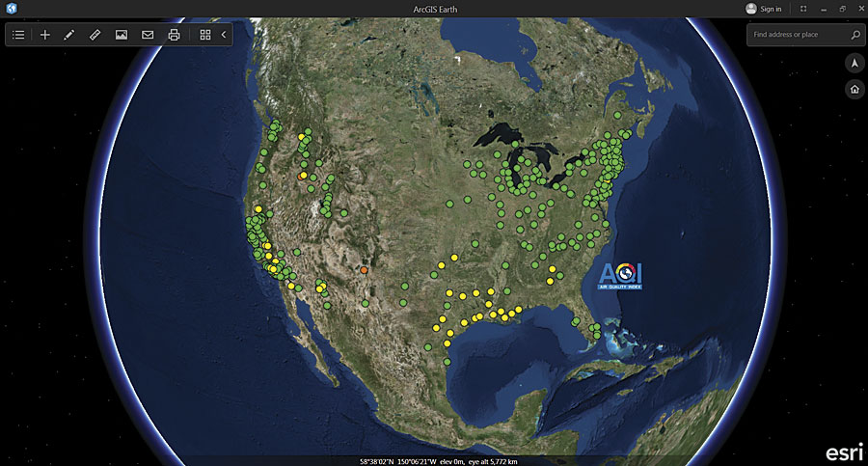Click the Email envelope icon
Viewport: 868px width, 466px height.
tap(148, 35)
